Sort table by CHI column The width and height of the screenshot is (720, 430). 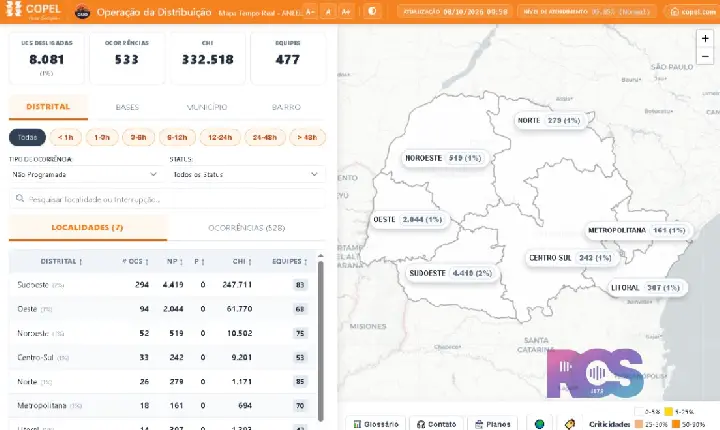tap(242, 261)
